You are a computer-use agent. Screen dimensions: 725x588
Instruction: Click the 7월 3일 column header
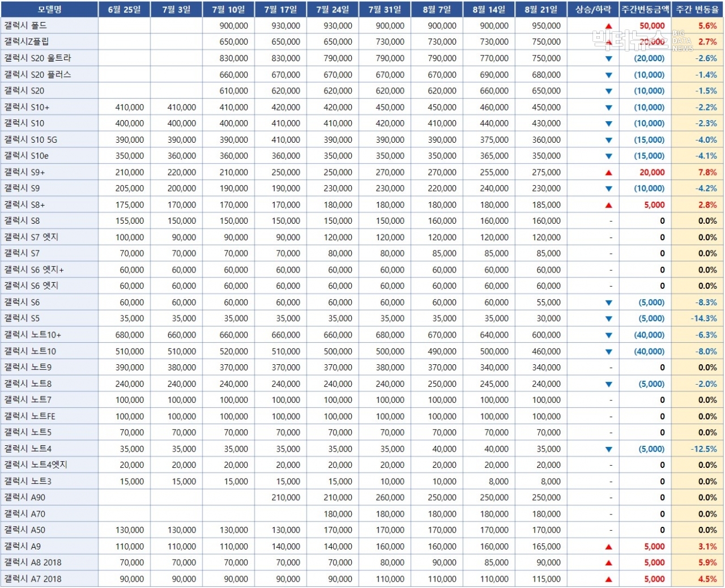(177, 10)
